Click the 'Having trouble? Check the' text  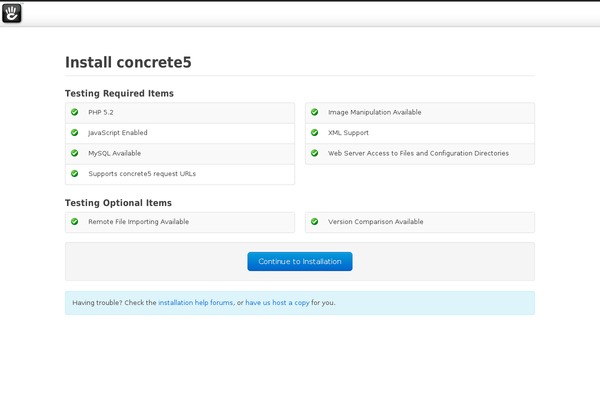(x=114, y=302)
